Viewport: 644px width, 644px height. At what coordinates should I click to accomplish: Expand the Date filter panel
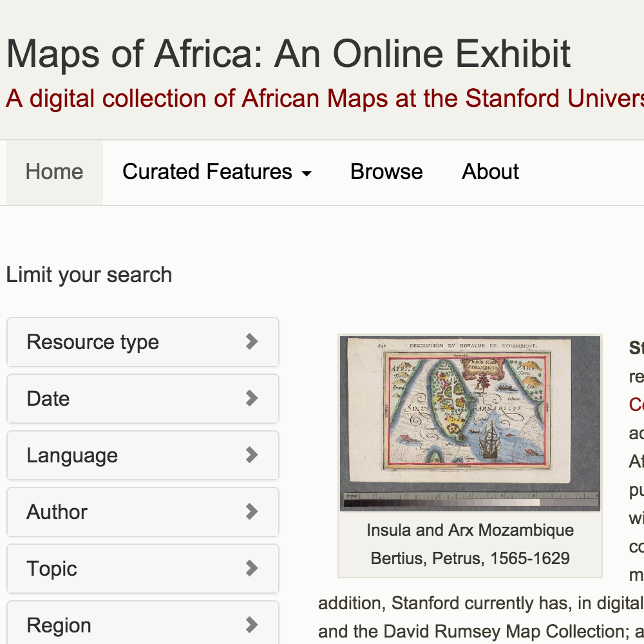pos(143,399)
